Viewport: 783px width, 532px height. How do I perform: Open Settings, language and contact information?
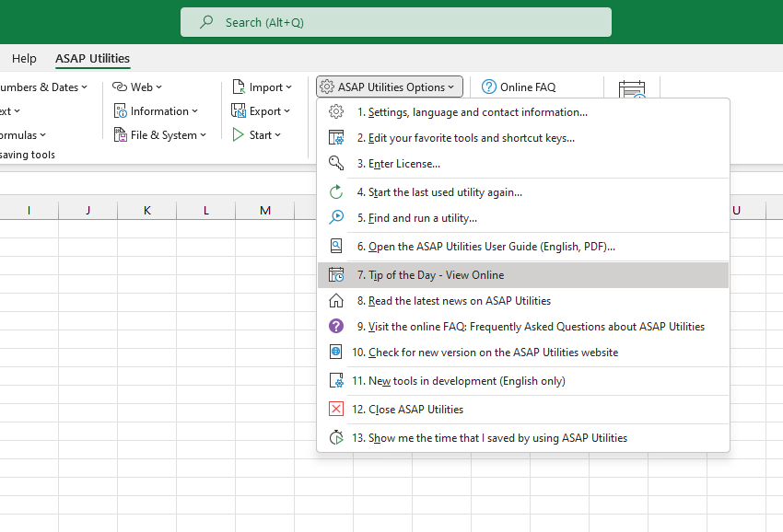coord(523,111)
